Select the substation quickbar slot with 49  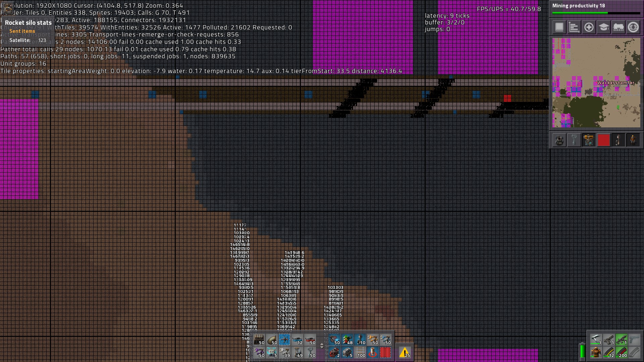(297, 352)
